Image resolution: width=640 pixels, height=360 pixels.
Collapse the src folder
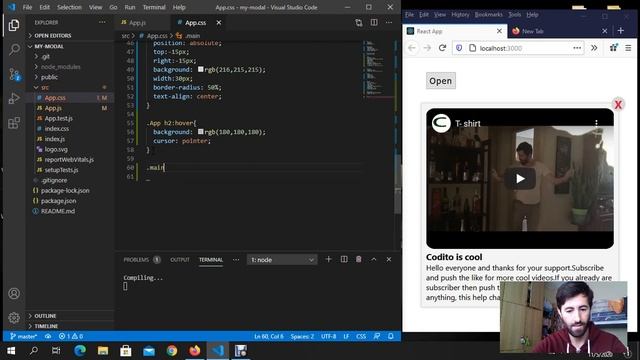point(44,87)
